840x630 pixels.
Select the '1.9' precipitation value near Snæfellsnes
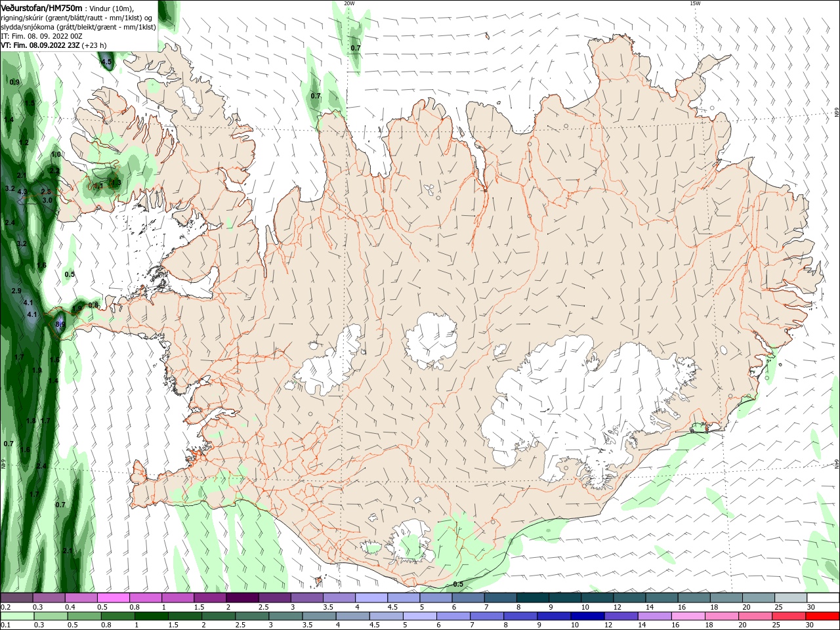point(77,308)
